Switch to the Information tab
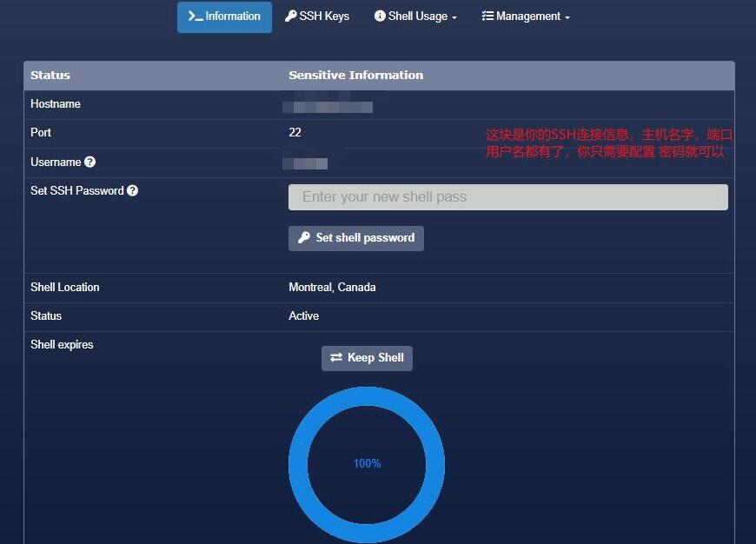The image size is (756, 544). click(224, 17)
